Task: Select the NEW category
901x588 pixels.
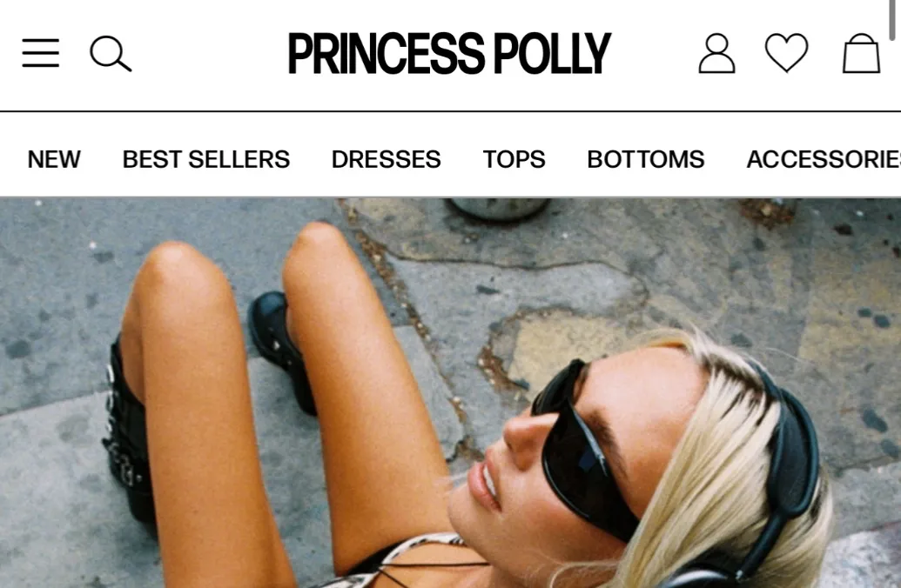Action: tap(54, 159)
